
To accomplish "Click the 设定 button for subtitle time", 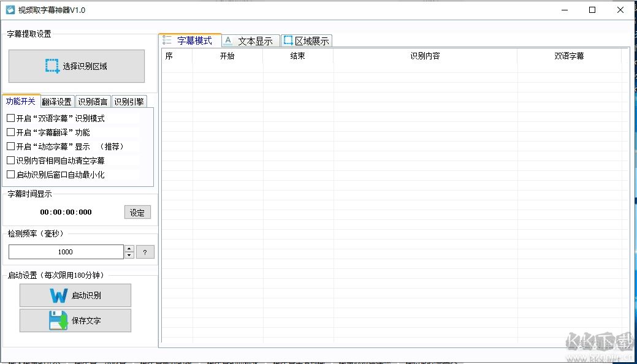I will 137,211.
